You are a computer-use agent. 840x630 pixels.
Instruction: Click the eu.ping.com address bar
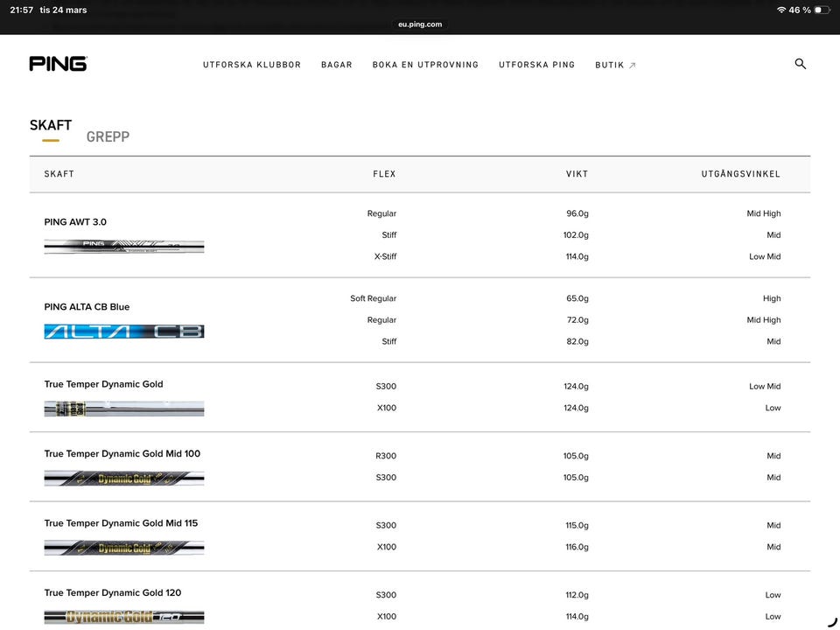coord(420,24)
